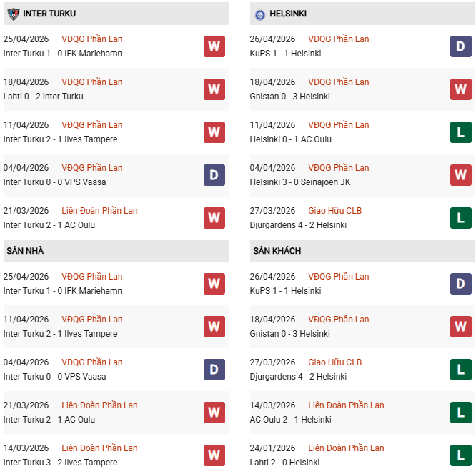476x474 pixels.
Task: Click W badge for Inter Turku 3 - 2 Ilves Tampere
Action: [x=214, y=455]
